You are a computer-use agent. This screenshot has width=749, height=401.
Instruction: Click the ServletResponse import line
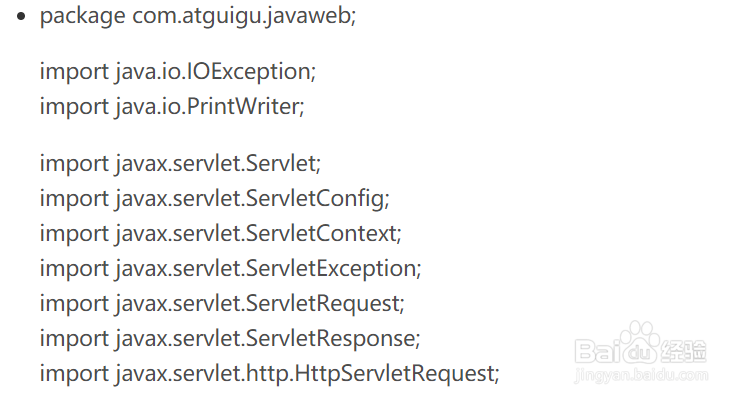(229, 338)
